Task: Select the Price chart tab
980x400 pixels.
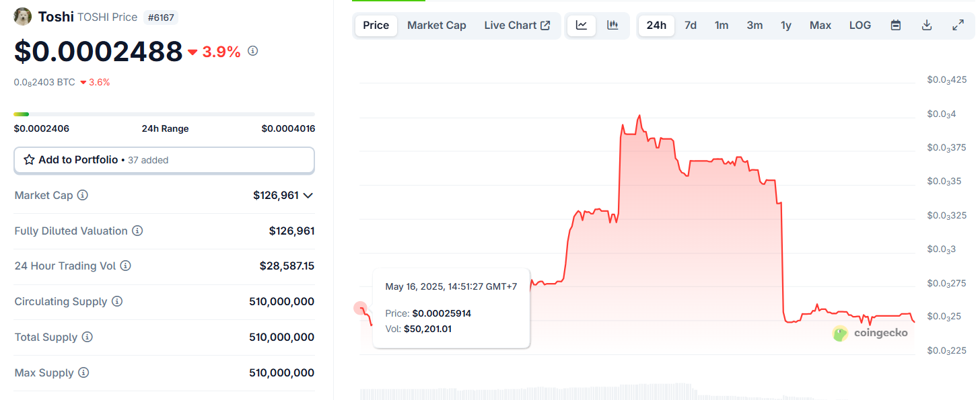Action: point(376,26)
